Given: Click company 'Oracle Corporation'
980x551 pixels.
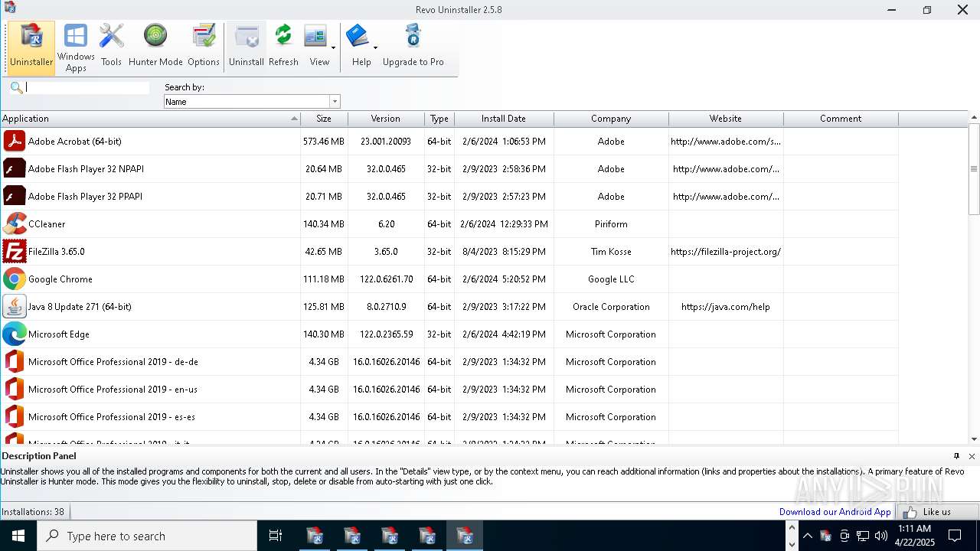Looking at the screenshot, I should pos(611,307).
